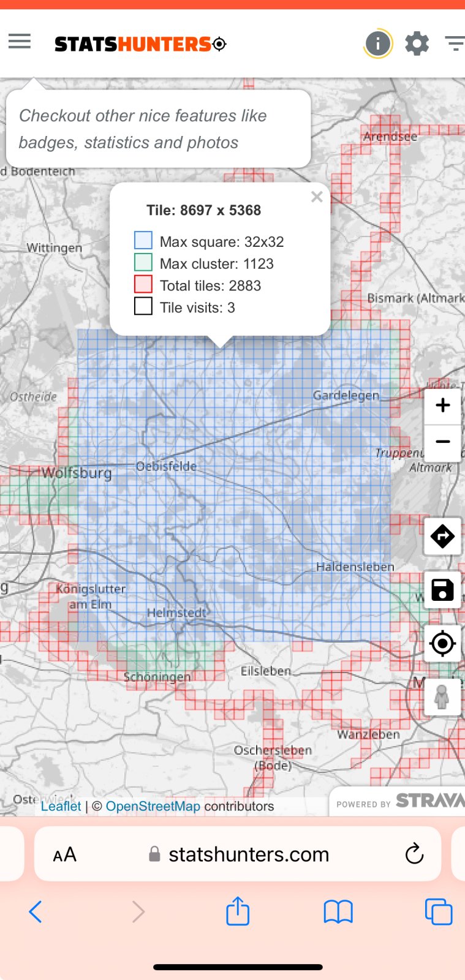The width and height of the screenshot is (465, 980).
Task: Toggle the Max square blue box
Action: 143,240
